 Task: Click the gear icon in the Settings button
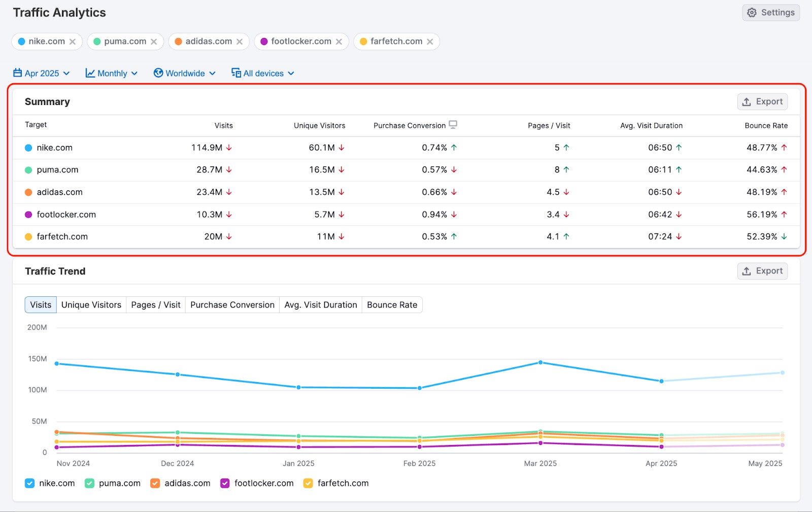[752, 13]
